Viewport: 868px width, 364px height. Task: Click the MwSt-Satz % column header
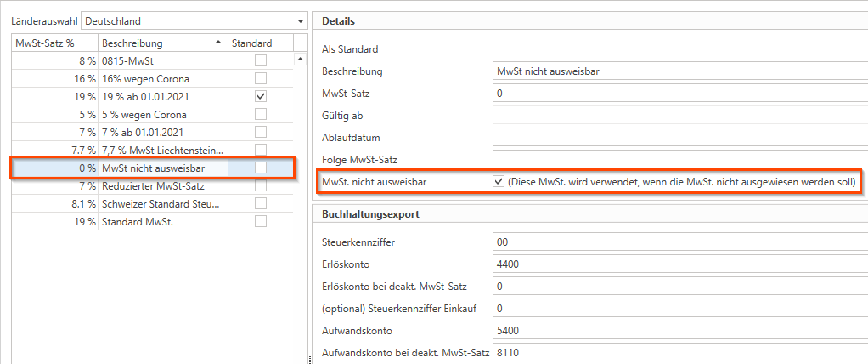click(53, 43)
